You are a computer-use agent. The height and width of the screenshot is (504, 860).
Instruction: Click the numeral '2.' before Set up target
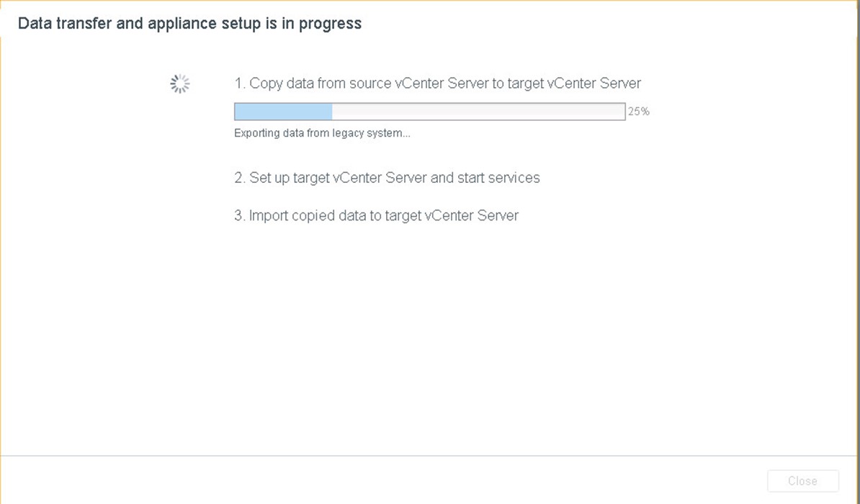pos(240,178)
